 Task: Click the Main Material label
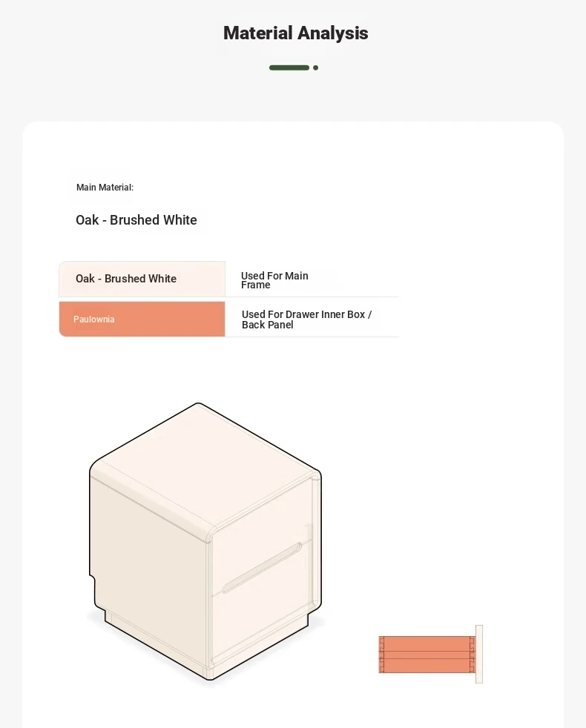tap(105, 188)
